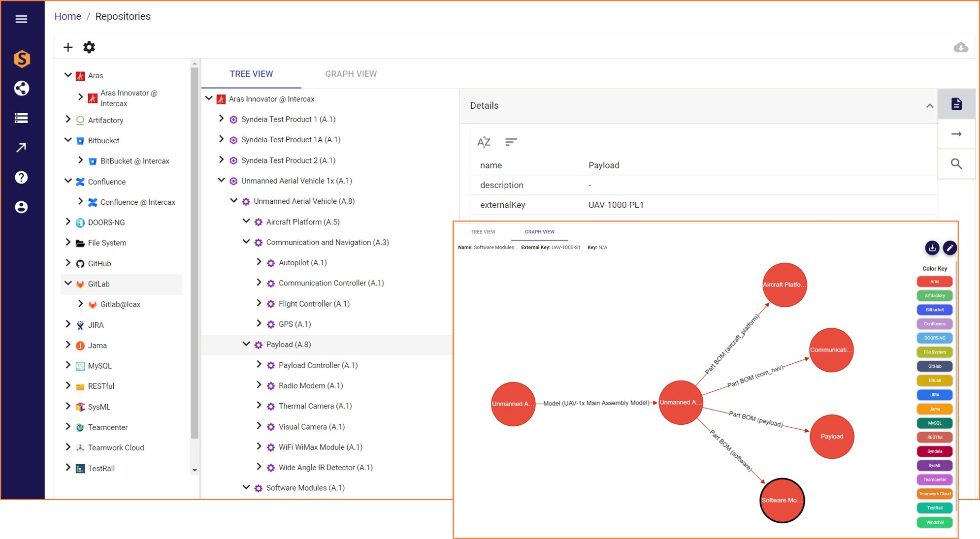Click the Payload graph node
Image resolution: width=980 pixels, height=539 pixels.
832,437
